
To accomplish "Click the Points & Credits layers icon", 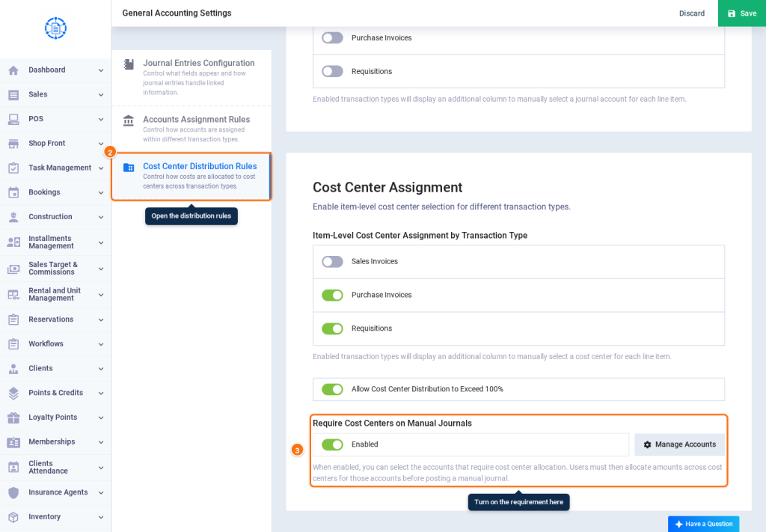I will tap(13, 394).
